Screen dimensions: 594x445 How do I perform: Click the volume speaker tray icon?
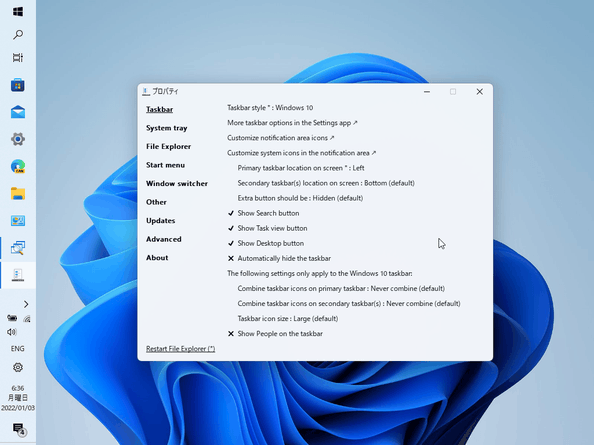12,332
